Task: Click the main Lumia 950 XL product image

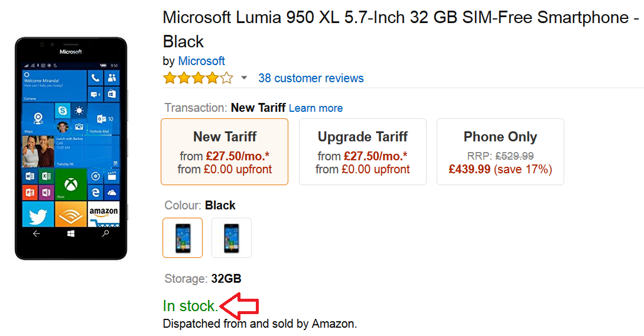Action: [71, 148]
